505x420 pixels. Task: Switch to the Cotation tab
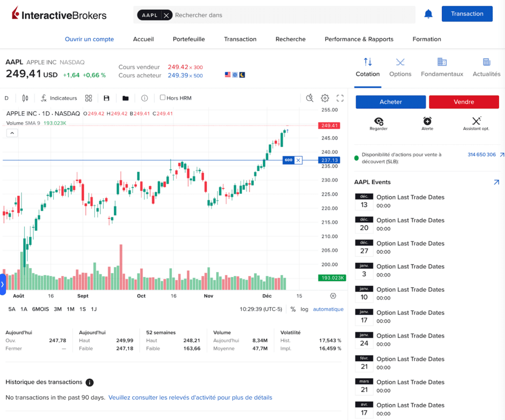pyautogui.click(x=368, y=68)
